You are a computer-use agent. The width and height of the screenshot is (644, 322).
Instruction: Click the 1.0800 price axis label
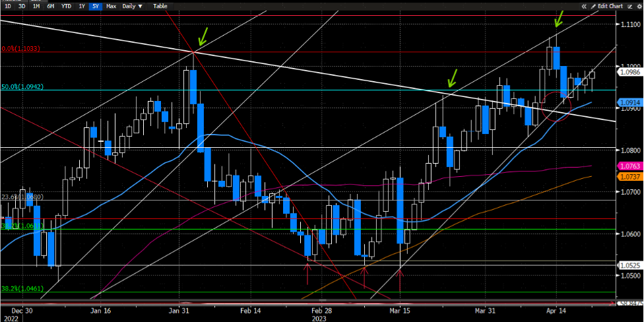629,150
